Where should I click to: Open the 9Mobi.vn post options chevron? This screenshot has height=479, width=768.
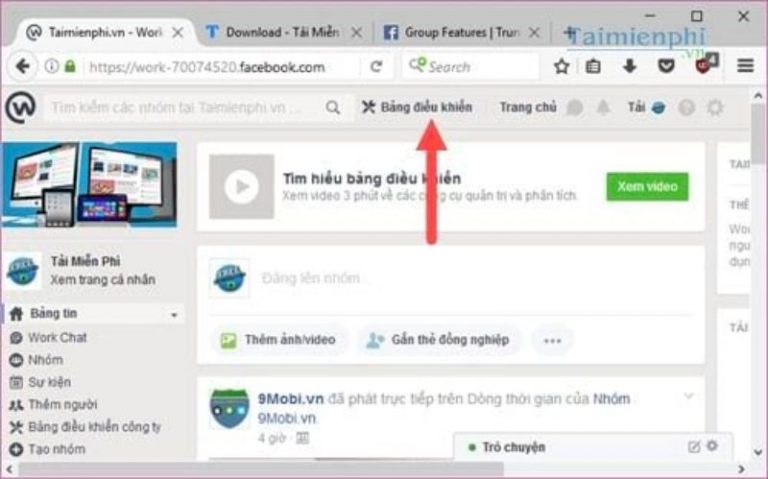pos(688,396)
